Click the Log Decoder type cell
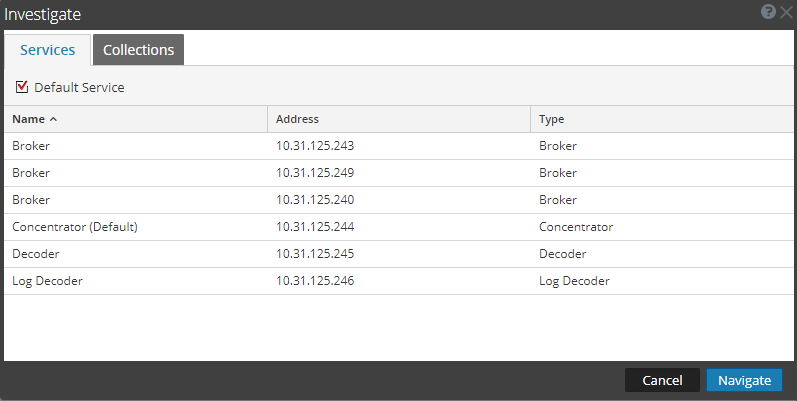This screenshot has width=797, height=401. [x=574, y=281]
